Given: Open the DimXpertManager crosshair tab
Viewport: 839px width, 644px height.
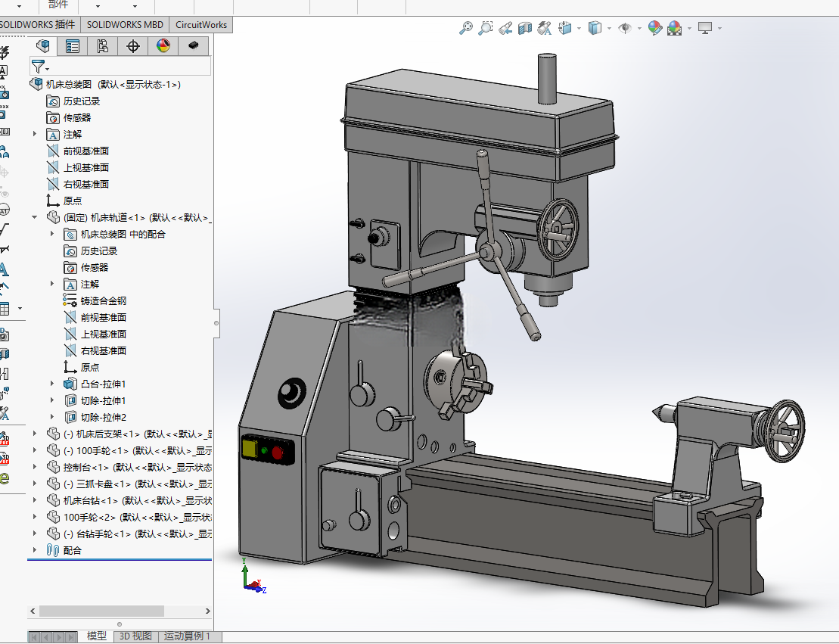Looking at the screenshot, I should pyautogui.click(x=132, y=46).
